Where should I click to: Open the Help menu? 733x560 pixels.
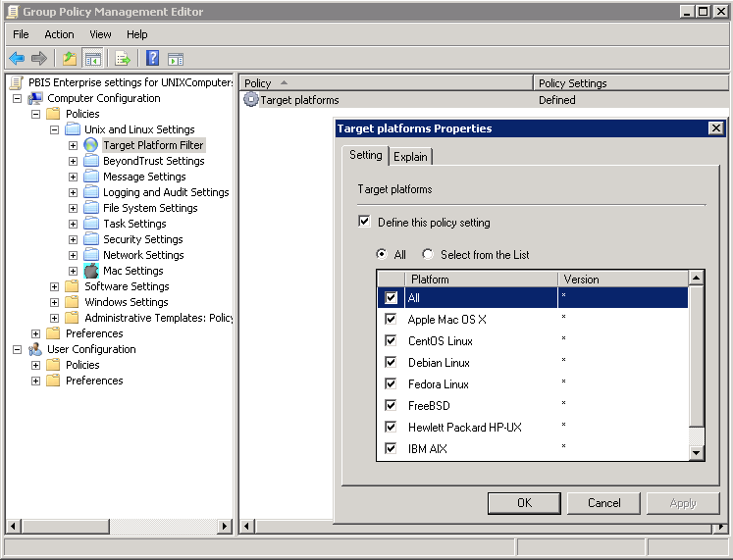click(x=137, y=34)
